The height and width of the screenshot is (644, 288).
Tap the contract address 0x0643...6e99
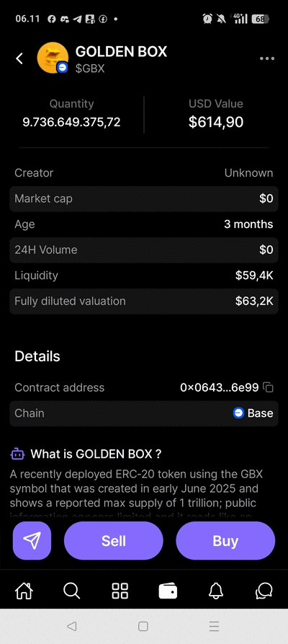click(x=219, y=387)
